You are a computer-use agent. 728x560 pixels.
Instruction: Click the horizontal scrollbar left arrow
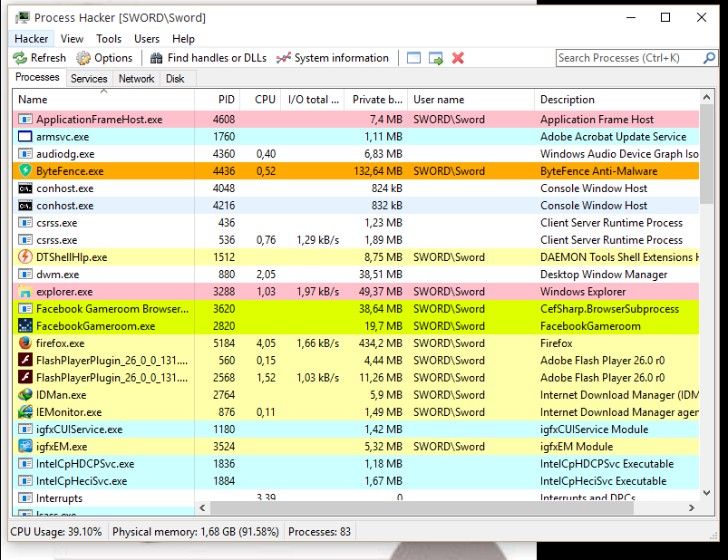coord(202,508)
